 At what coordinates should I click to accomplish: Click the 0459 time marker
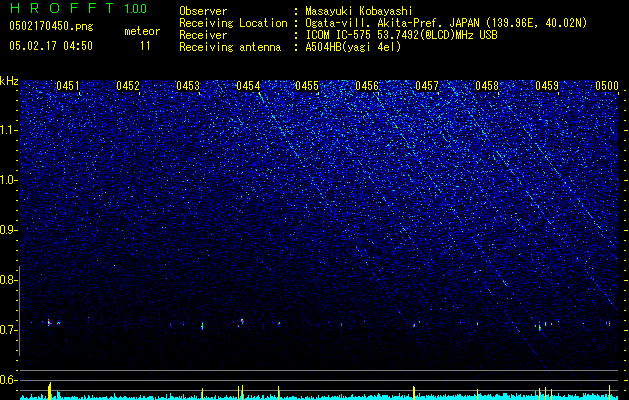click(547, 86)
